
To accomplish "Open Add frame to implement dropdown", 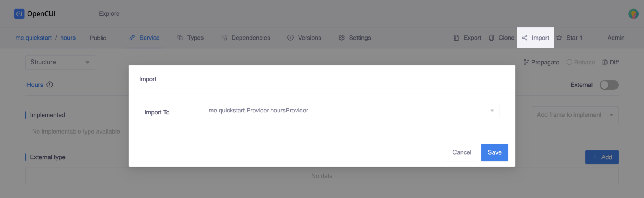I will coord(575,115).
